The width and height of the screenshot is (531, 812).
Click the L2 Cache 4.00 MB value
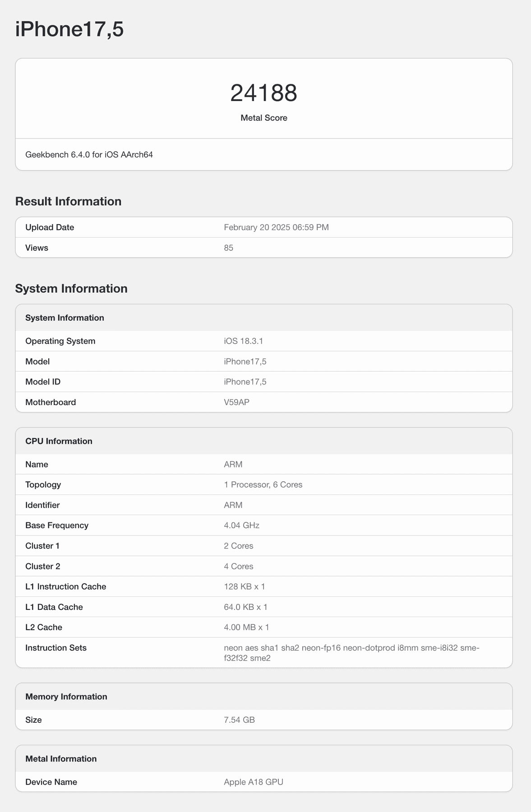tap(246, 627)
